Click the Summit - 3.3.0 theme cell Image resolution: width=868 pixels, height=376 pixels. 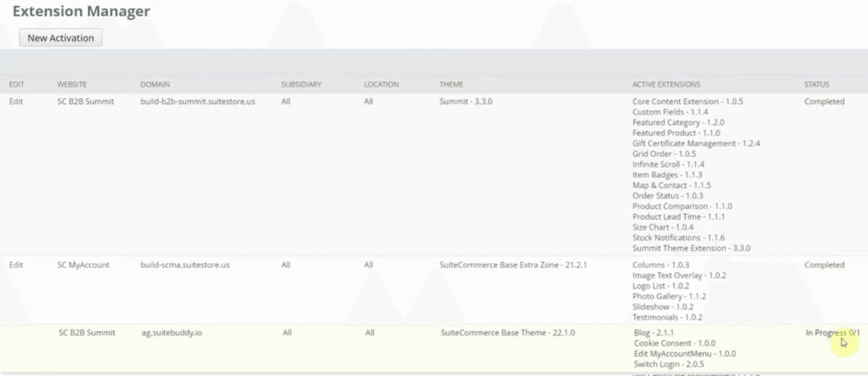coord(466,102)
